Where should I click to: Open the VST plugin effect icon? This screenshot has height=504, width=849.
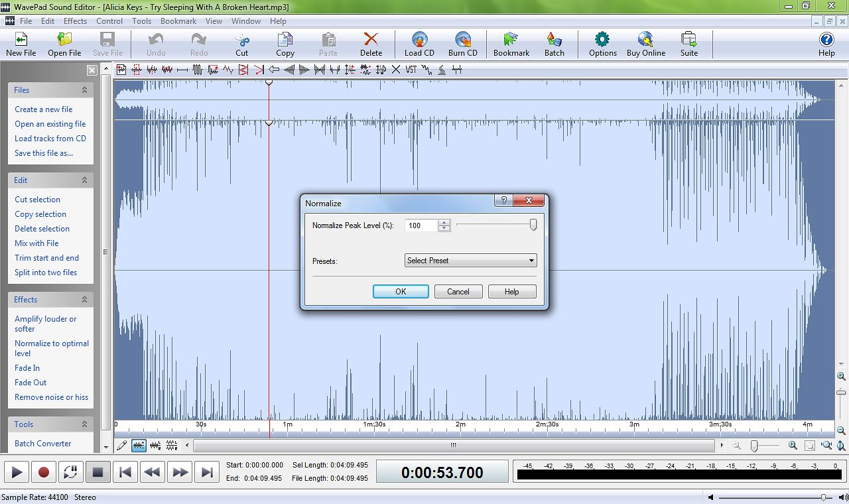point(412,70)
